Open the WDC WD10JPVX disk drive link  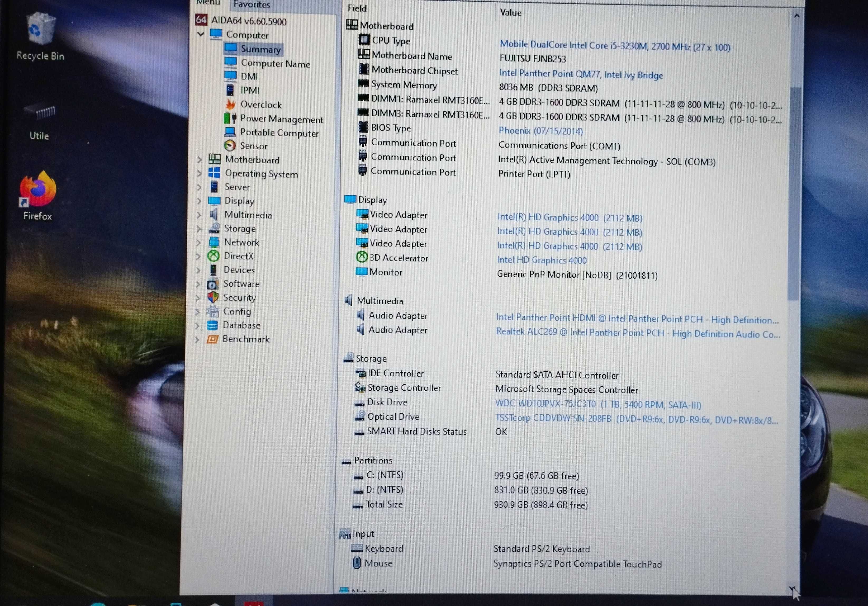(x=598, y=404)
